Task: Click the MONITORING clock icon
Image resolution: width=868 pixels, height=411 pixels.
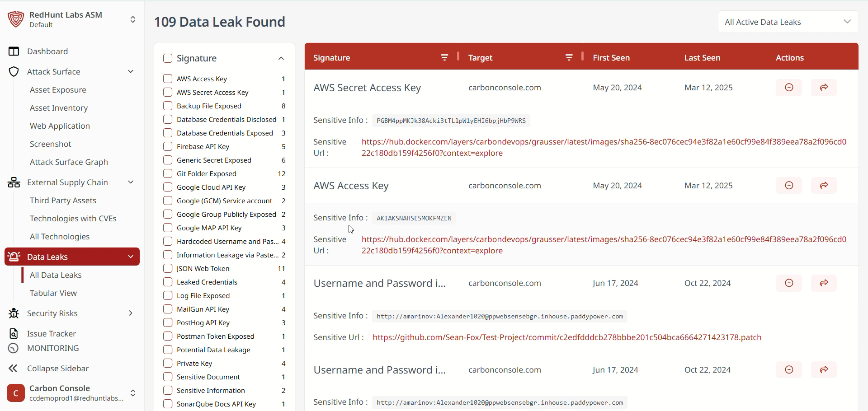Action: pyautogui.click(x=14, y=348)
